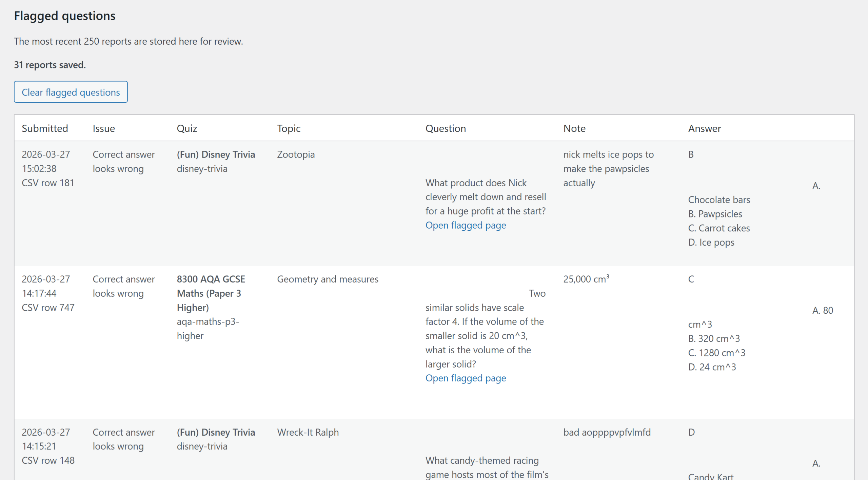The height and width of the screenshot is (480, 868).
Task: Click the Answer column header
Action: (x=704, y=128)
